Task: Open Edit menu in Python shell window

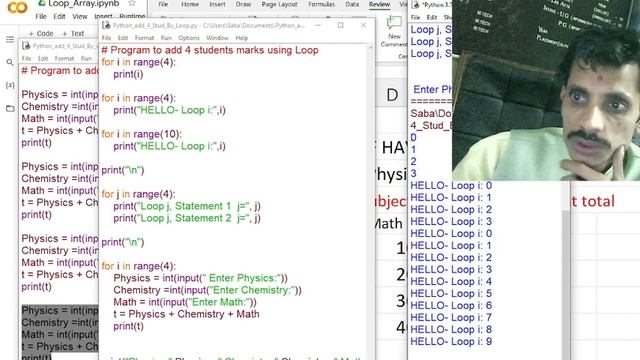Action: [431, 18]
